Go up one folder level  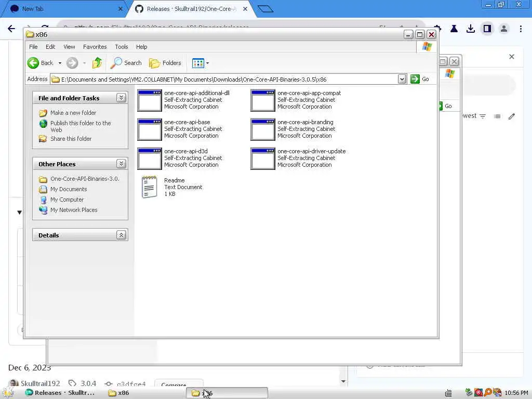pos(97,63)
